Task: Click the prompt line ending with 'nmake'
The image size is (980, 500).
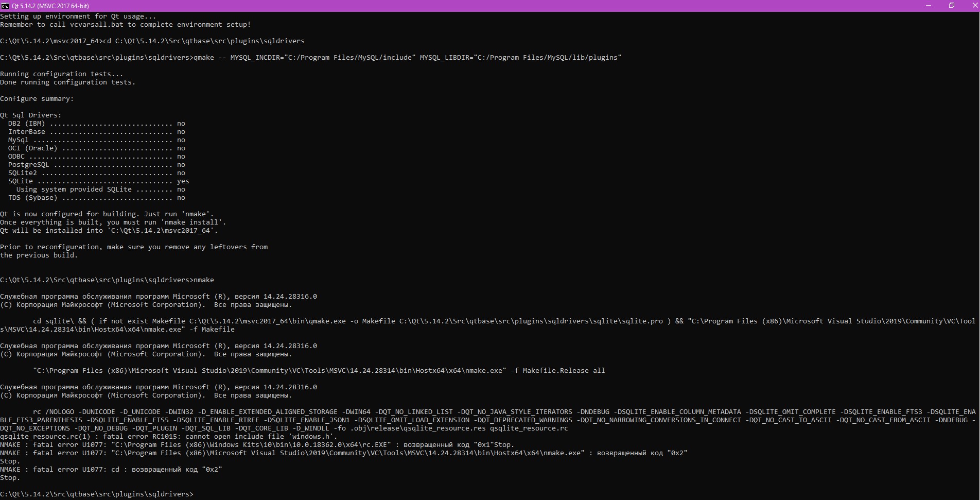Action: [x=107, y=280]
